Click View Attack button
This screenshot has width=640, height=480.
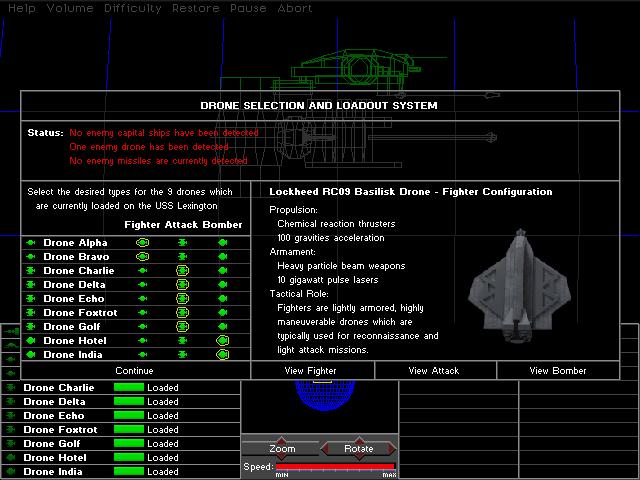pyautogui.click(x=435, y=371)
